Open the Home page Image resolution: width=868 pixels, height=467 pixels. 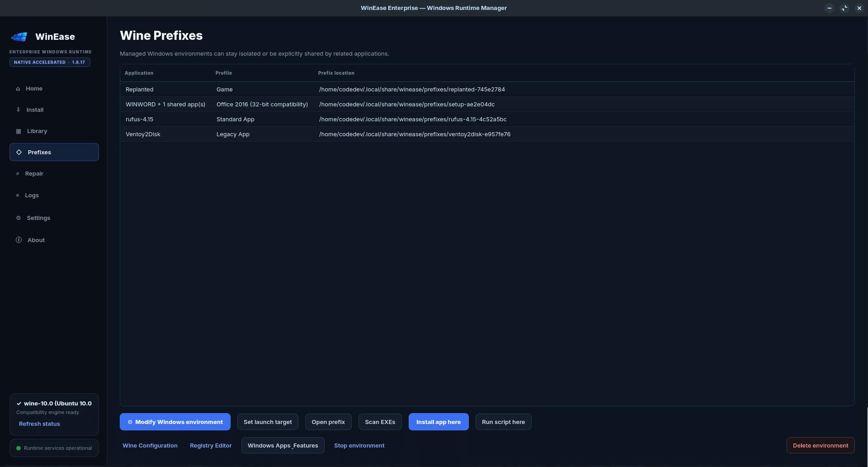54,89
